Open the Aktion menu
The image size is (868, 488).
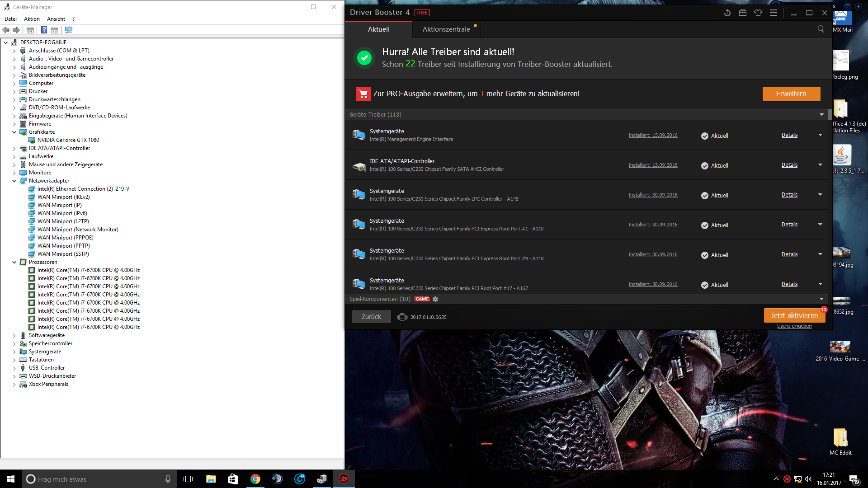[x=32, y=19]
